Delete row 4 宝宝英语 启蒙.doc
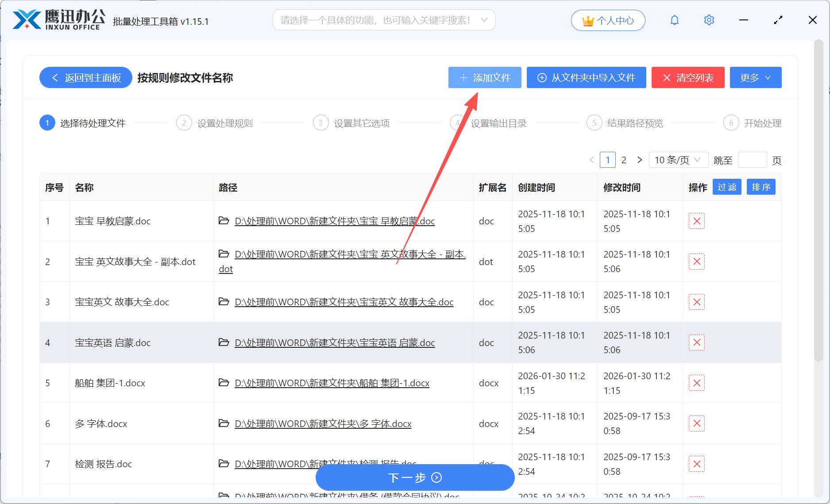Viewport: 830px width, 504px height. pos(696,342)
